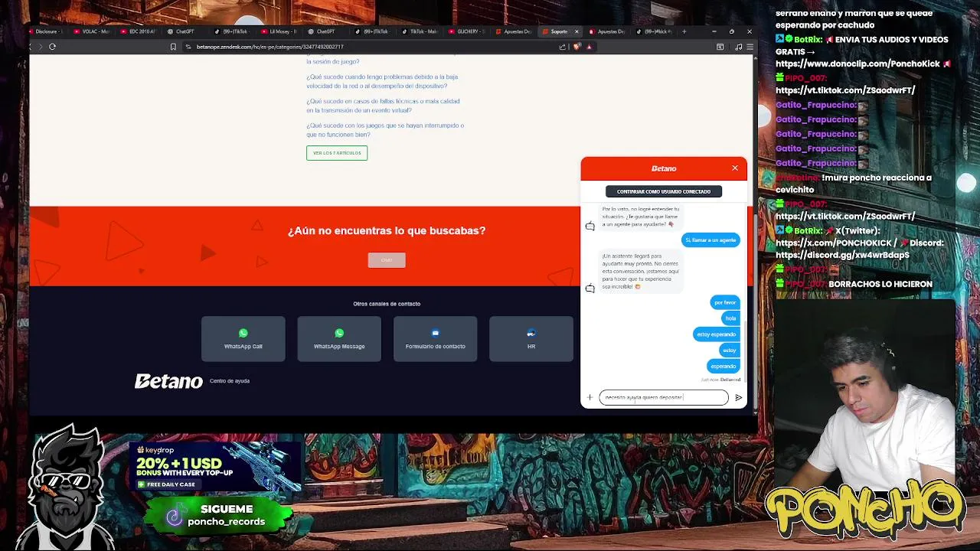Click the browser address bar URL
980x551 pixels.
point(269,47)
